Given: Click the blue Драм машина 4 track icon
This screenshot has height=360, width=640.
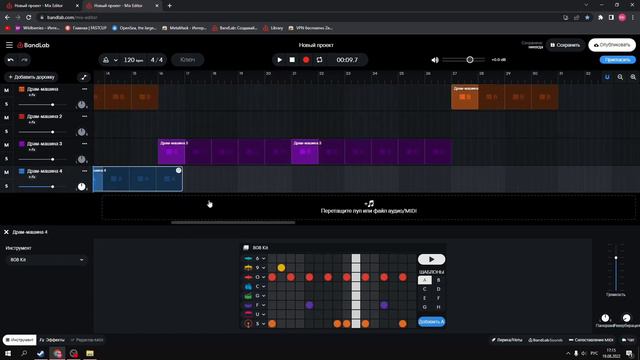Looking at the screenshot, I should pos(22,171).
